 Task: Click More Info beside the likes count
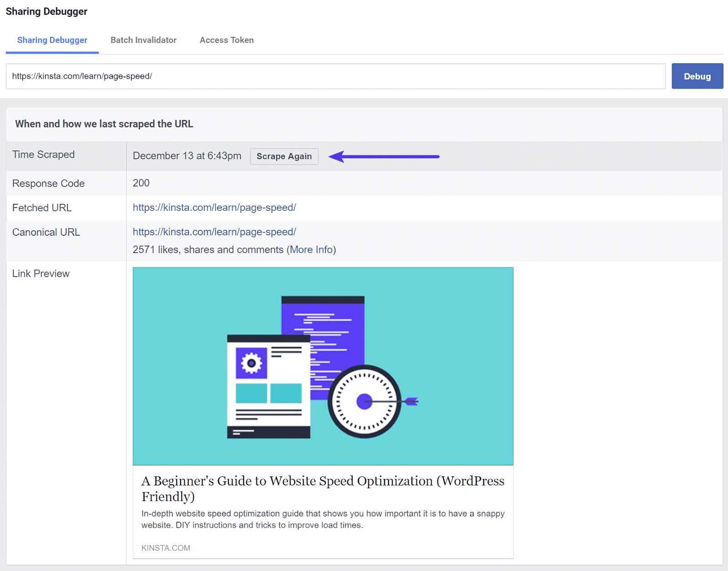(311, 249)
